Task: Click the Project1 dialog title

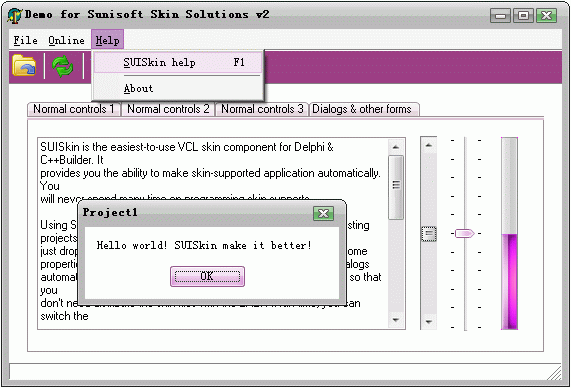Action: point(110,212)
